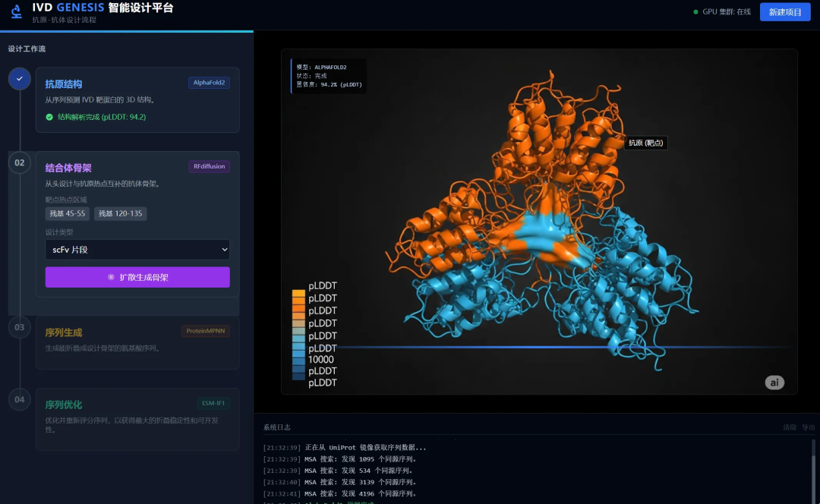Click top orange swatch in pLDDT legend
Image resolution: width=820 pixels, height=504 pixels.
pyautogui.click(x=299, y=294)
